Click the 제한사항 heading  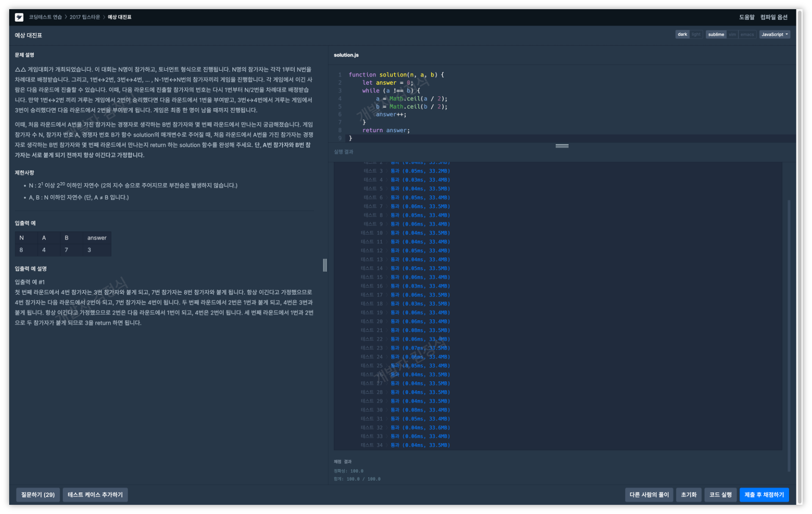(x=24, y=173)
